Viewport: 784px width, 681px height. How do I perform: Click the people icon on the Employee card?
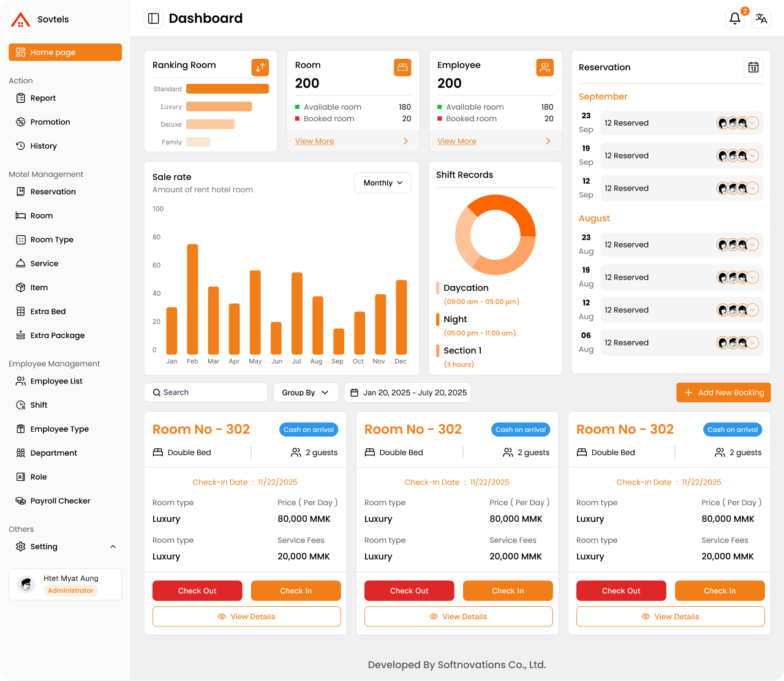tap(545, 67)
